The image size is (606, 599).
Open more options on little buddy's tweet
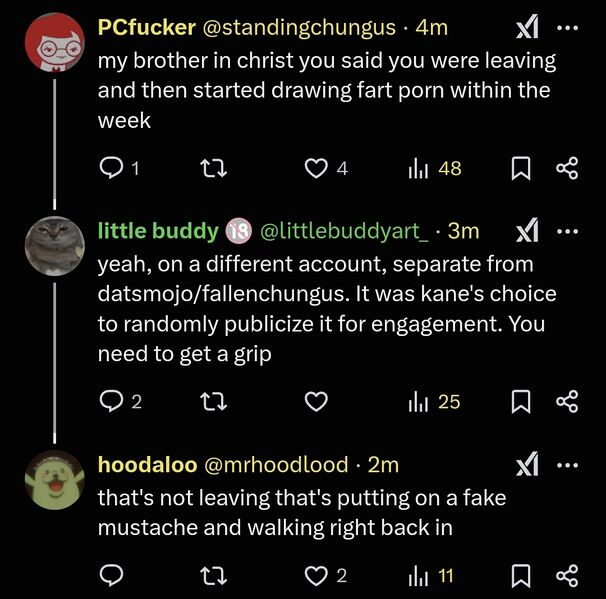point(567,231)
